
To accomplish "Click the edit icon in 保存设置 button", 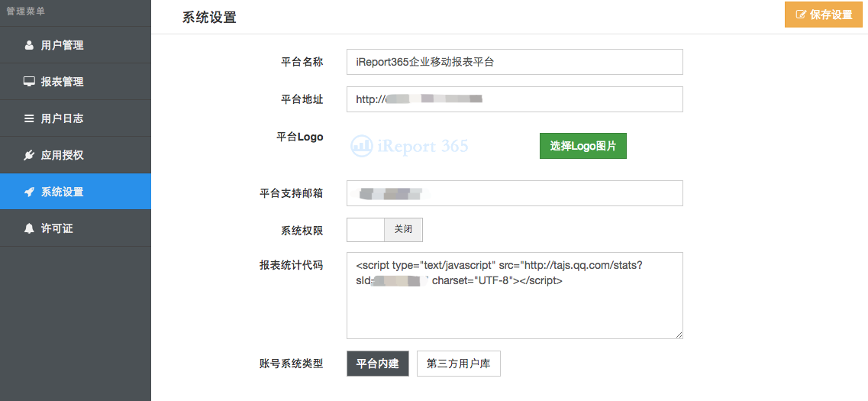I will pos(801,15).
